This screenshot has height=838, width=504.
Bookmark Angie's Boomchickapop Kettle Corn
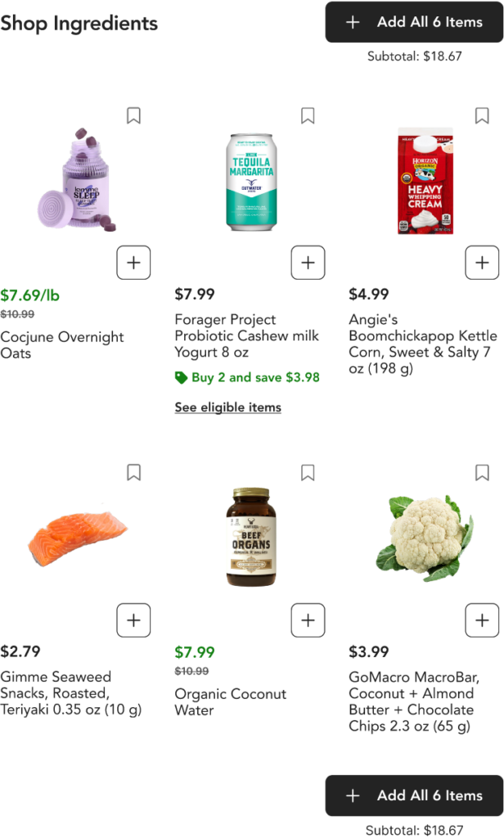482,115
